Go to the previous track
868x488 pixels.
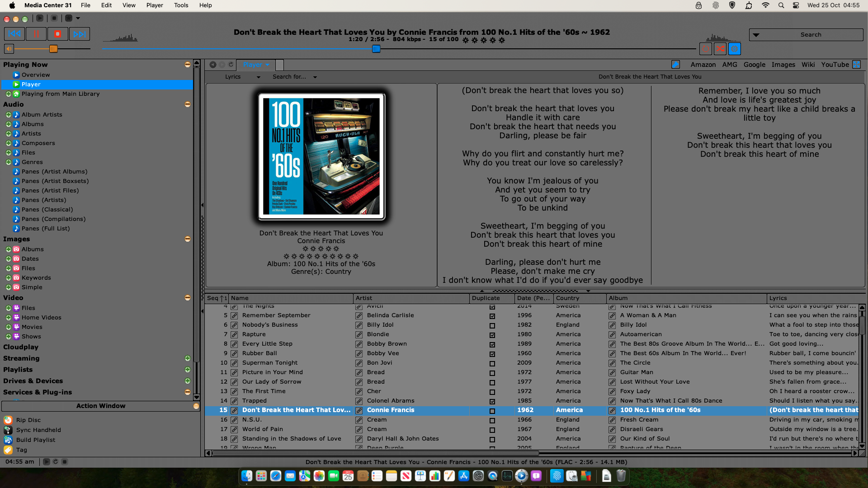pyautogui.click(x=14, y=34)
